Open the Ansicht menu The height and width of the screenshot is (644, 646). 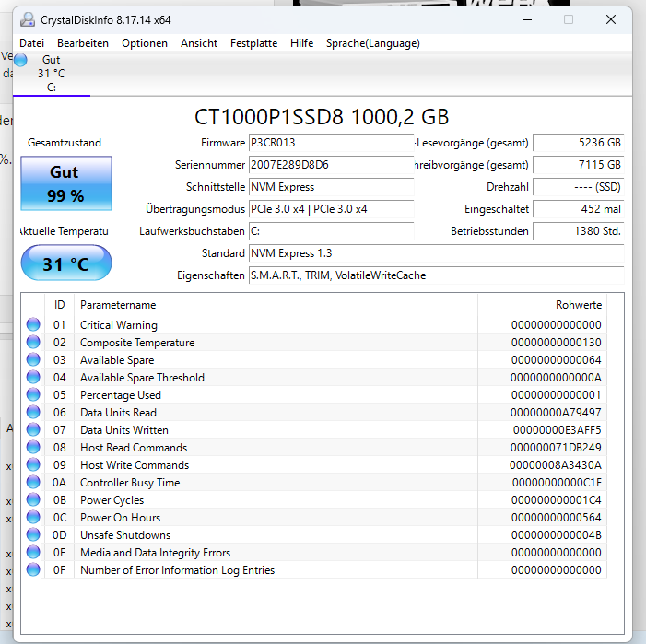199,43
